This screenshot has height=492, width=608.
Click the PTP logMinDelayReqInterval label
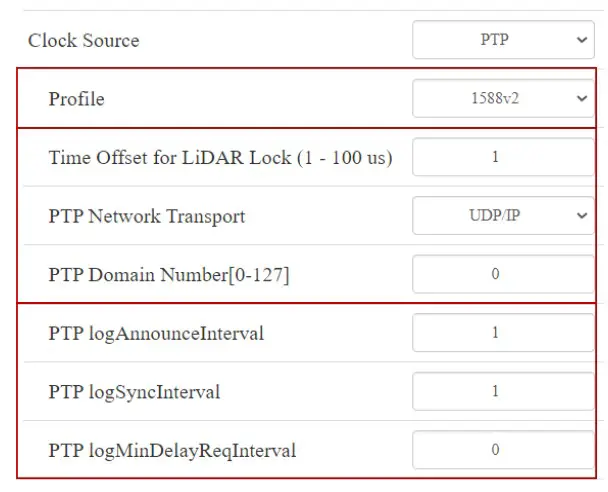[172, 451]
